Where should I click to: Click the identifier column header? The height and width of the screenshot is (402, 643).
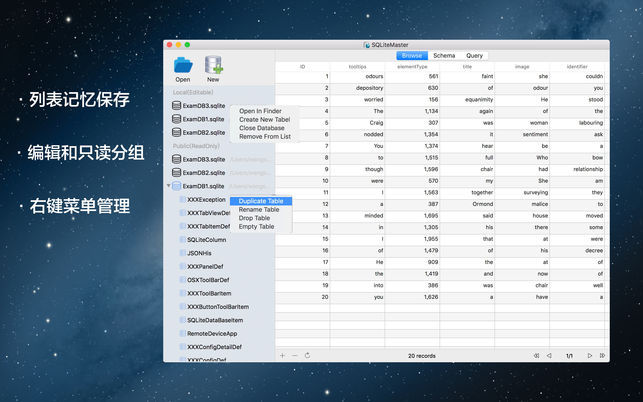pos(577,66)
